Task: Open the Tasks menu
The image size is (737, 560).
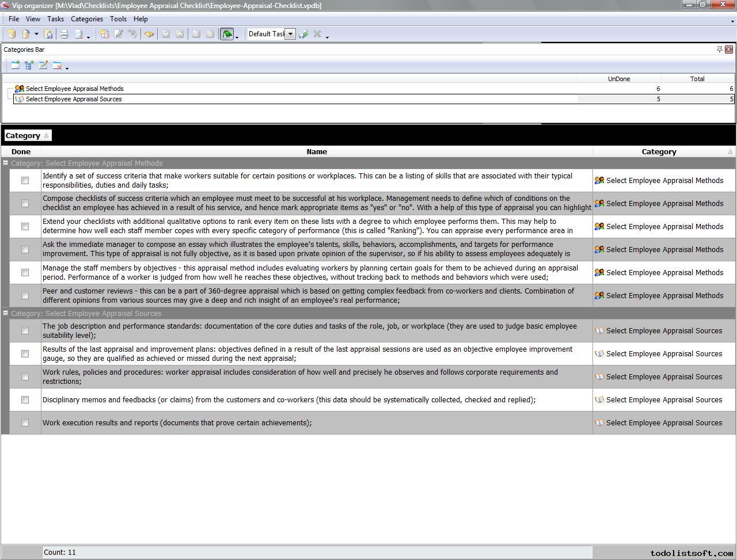Action: [55, 19]
